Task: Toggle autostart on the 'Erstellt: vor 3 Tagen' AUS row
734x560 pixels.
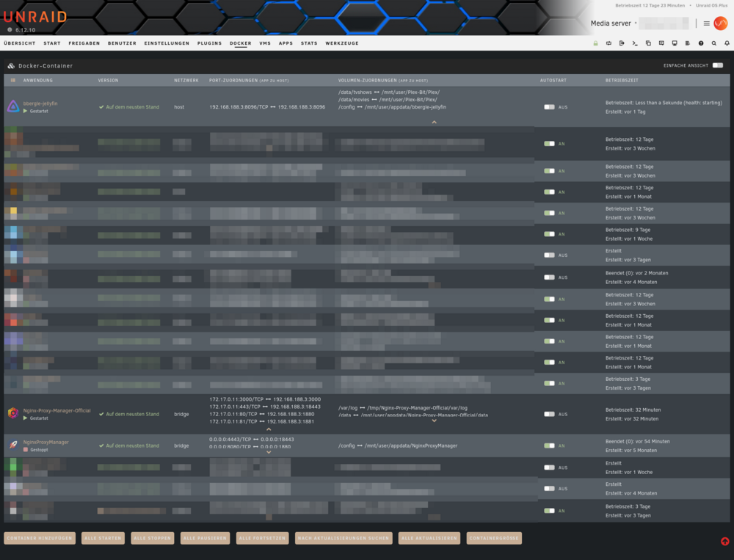Action: 549,255
